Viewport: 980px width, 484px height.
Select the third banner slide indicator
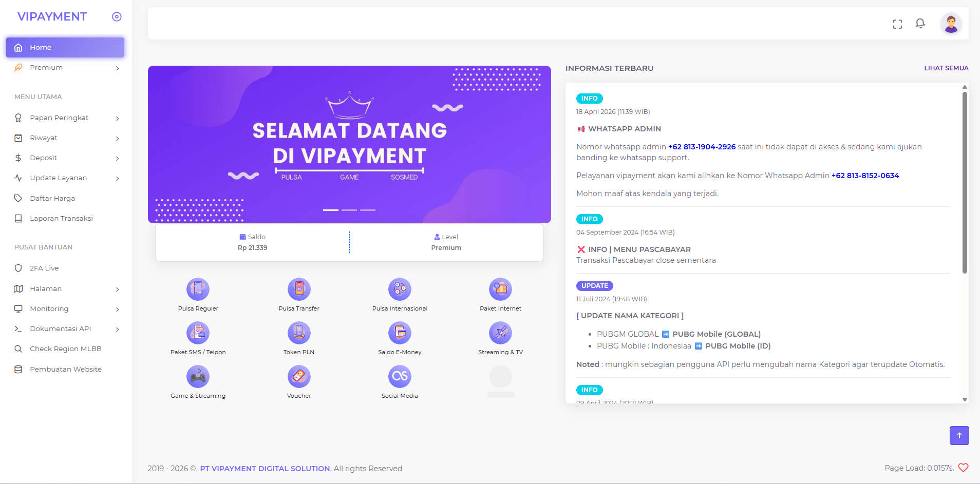pos(368,210)
